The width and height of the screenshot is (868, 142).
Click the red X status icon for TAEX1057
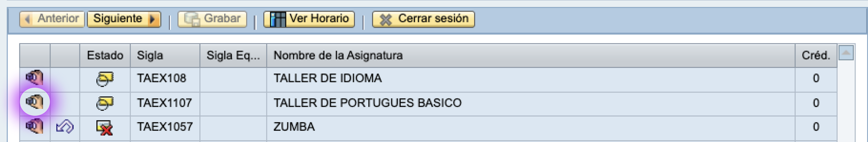click(x=105, y=128)
